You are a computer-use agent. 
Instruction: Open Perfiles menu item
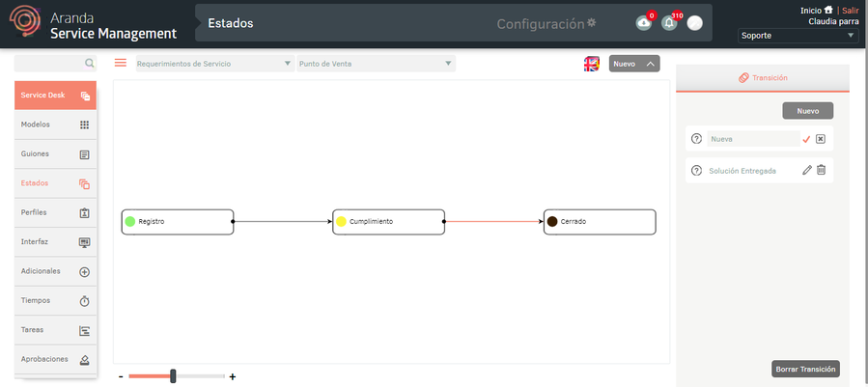click(x=55, y=212)
